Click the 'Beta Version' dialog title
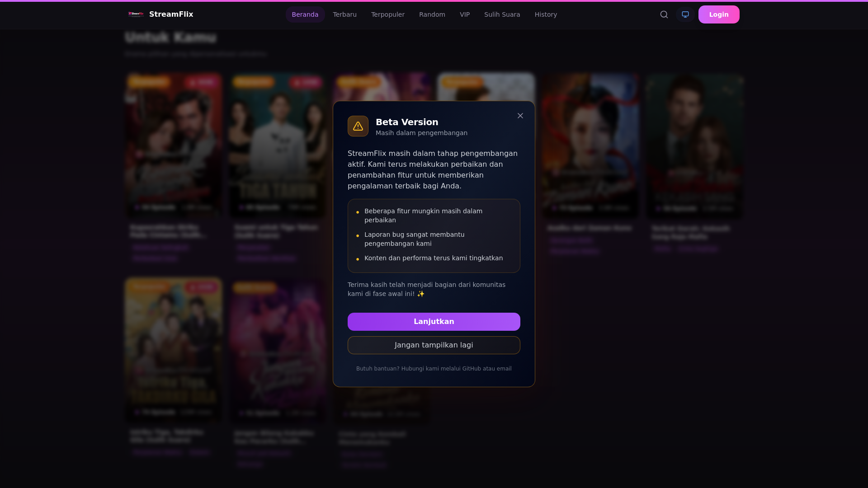 (x=407, y=122)
